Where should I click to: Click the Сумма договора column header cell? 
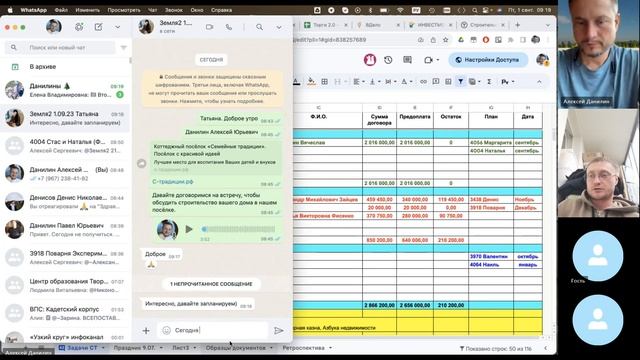tap(379, 120)
